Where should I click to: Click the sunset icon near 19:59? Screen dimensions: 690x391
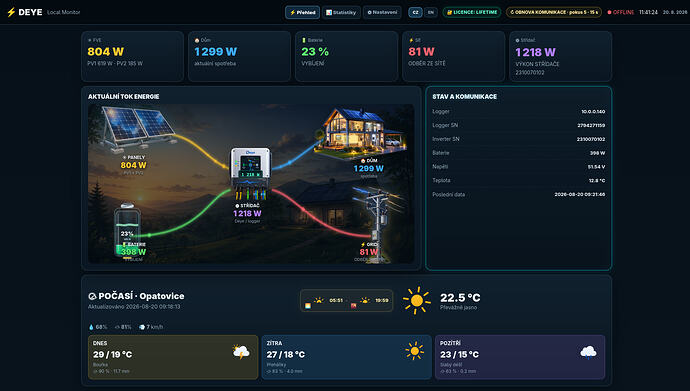pyautogui.click(x=365, y=300)
